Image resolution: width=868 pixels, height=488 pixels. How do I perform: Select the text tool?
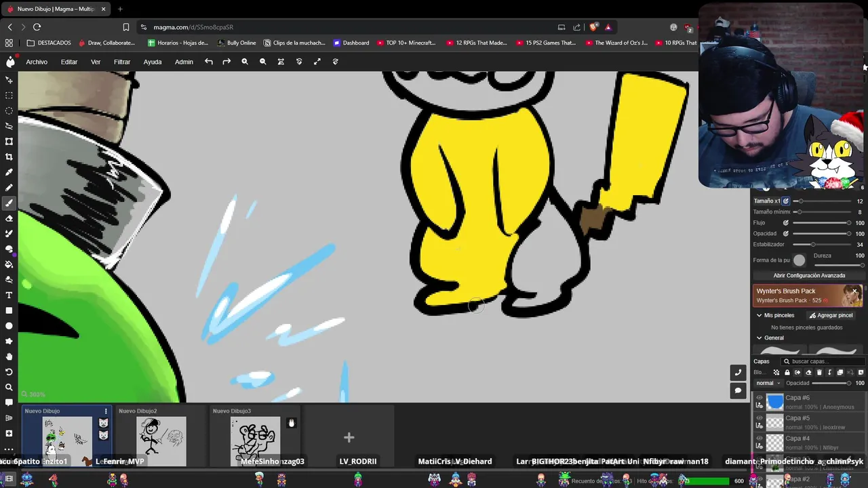[9, 295]
